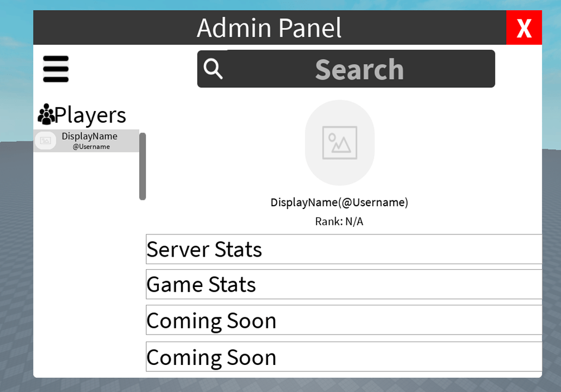Screen dimensions: 561x392
Task: Click the search icon inside the dark search bar
Action: point(212,68)
